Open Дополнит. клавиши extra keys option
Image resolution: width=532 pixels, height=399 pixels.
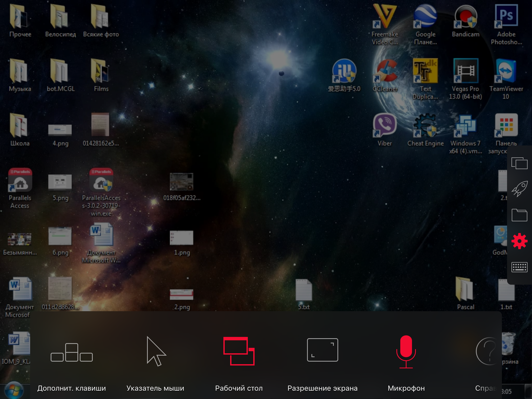coord(72,353)
